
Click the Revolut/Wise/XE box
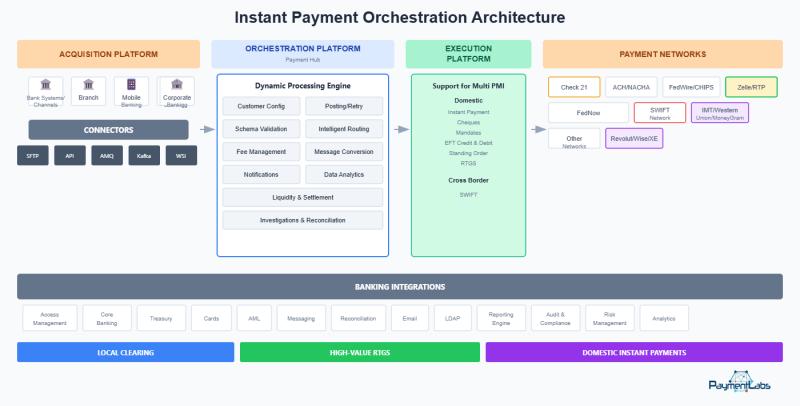coord(634,138)
